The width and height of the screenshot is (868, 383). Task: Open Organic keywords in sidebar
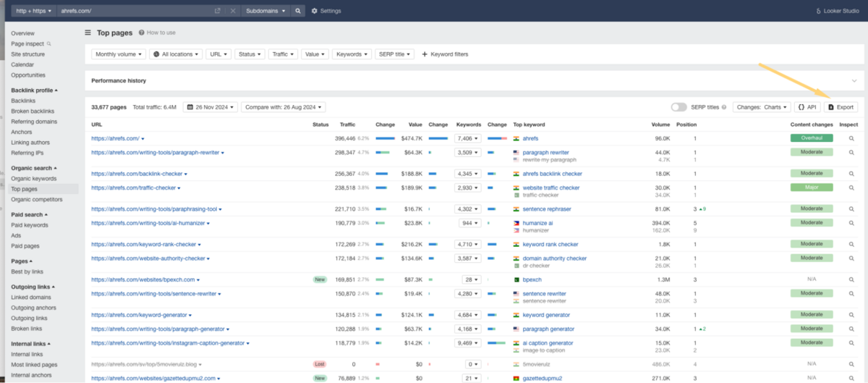(33, 178)
